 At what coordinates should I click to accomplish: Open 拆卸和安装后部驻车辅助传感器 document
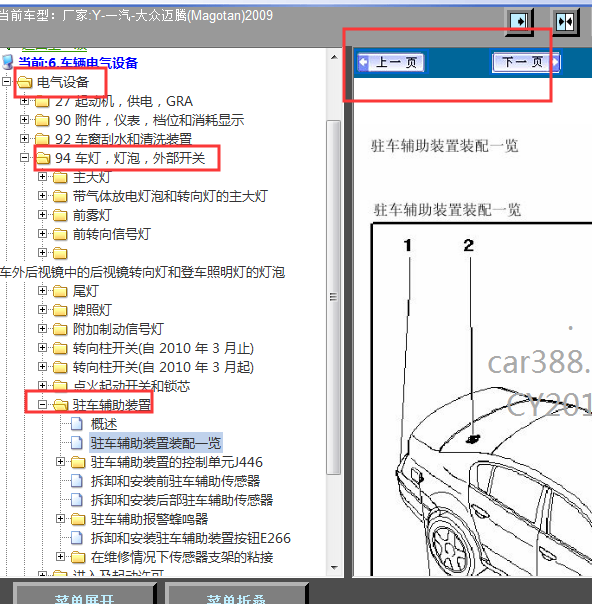(x=182, y=500)
